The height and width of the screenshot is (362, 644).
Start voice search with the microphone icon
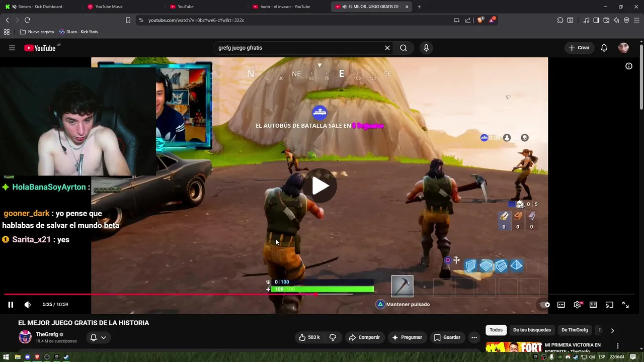click(x=426, y=48)
